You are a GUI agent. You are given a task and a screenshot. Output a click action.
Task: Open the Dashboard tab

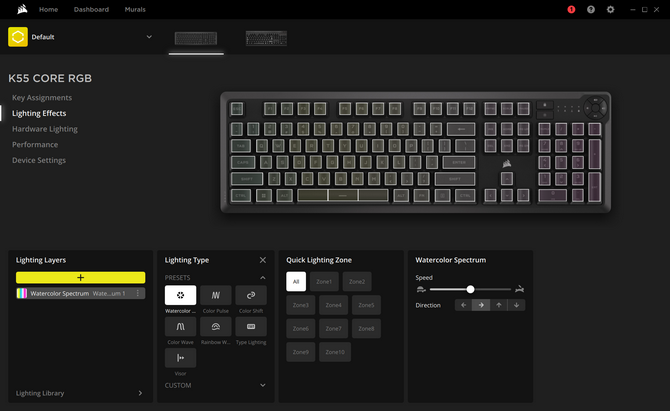tap(91, 9)
